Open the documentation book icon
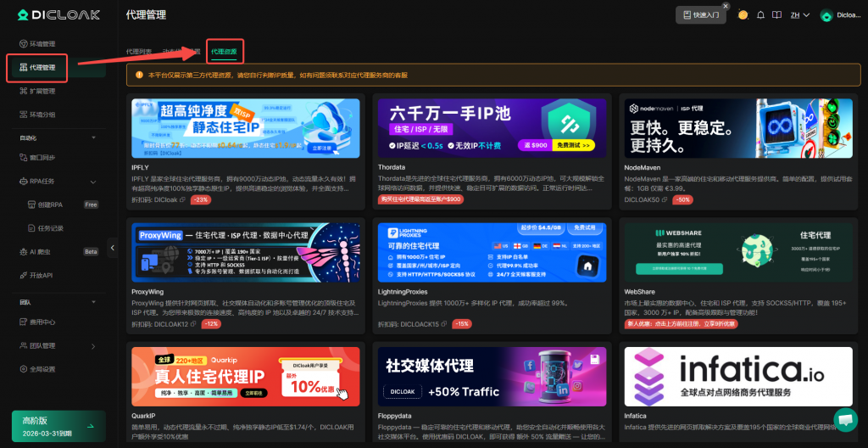The height and width of the screenshot is (448, 868). (776, 14)
